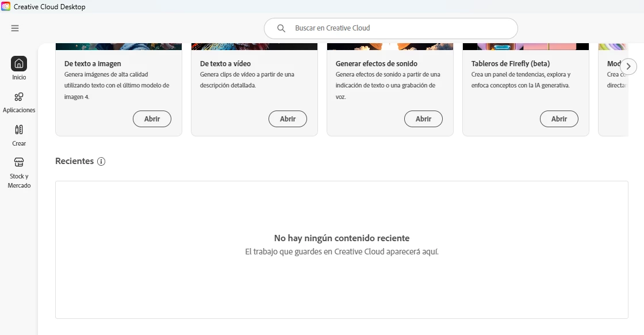Select the De texto a imagen title
The width and height of the screenshot is (644, 335).
click(93, 64)
